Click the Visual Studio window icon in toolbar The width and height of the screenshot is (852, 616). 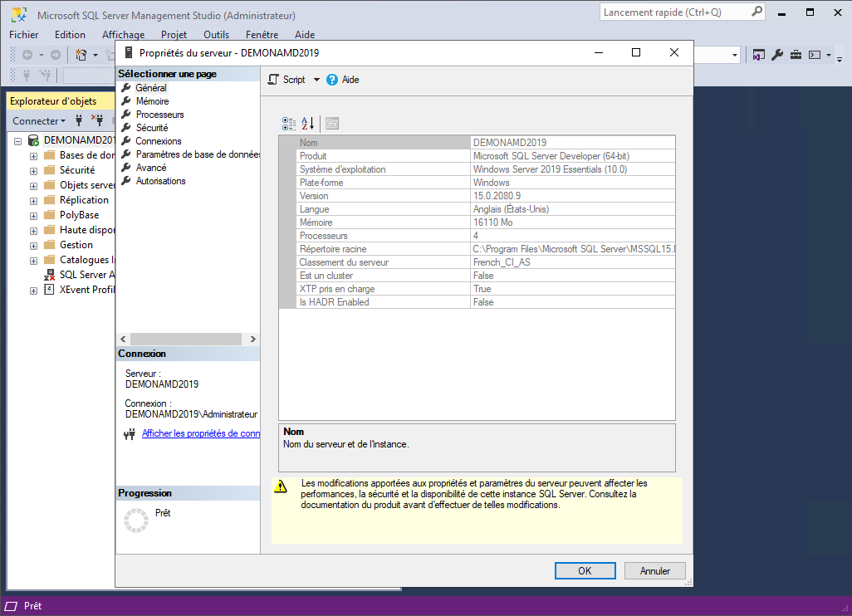coord(759,55)
